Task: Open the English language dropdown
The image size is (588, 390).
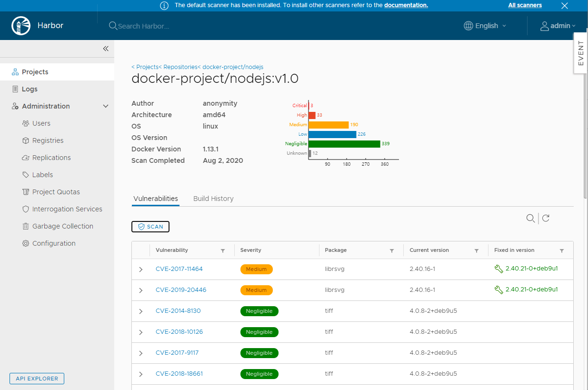Action: coord(485,26)
